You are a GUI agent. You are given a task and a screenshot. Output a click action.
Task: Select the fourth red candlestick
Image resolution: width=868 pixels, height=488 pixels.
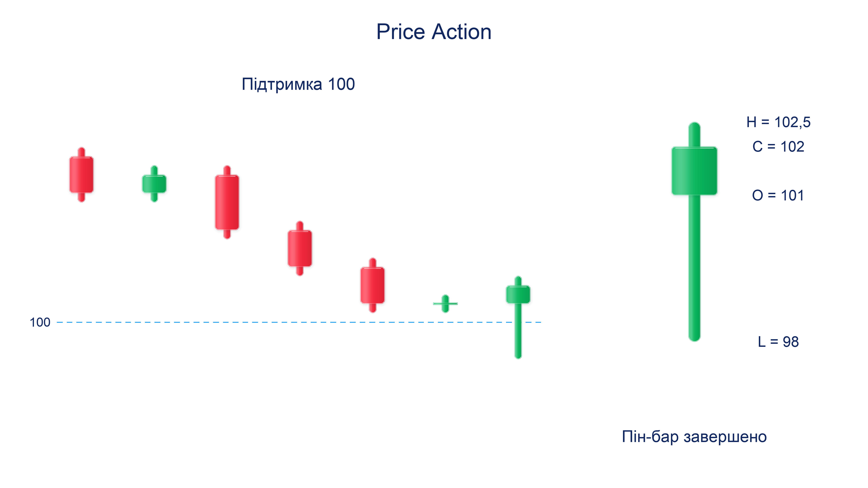(300, 248)
